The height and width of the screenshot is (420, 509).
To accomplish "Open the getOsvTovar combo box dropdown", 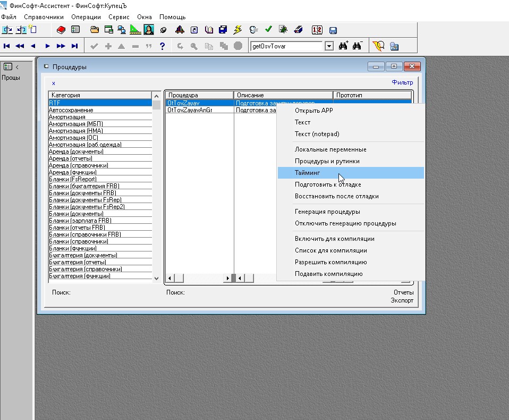I will [329, 46].
